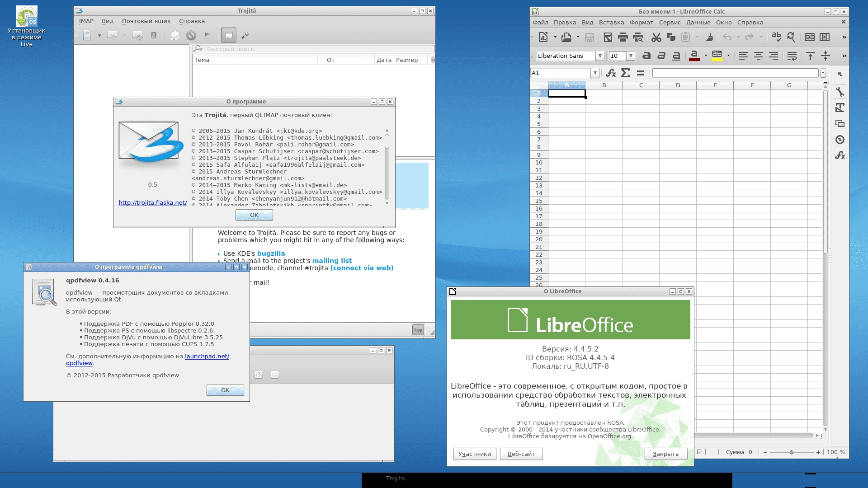
Task: Toggle Italic formatting in Calc
Action: 661,56
